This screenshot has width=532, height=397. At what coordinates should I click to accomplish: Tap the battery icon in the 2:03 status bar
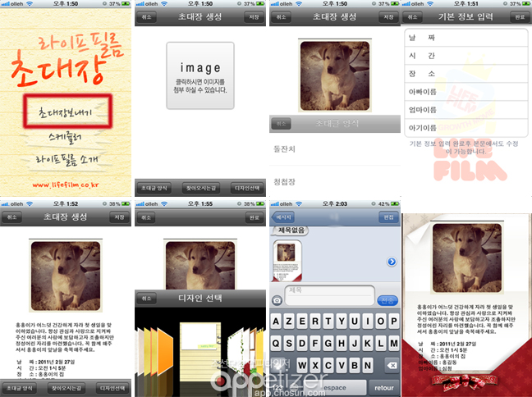(x=395, y=203)
